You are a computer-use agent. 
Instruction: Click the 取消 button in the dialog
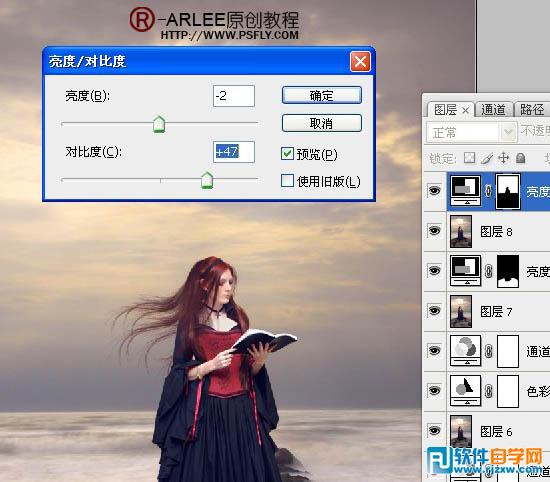322,123
